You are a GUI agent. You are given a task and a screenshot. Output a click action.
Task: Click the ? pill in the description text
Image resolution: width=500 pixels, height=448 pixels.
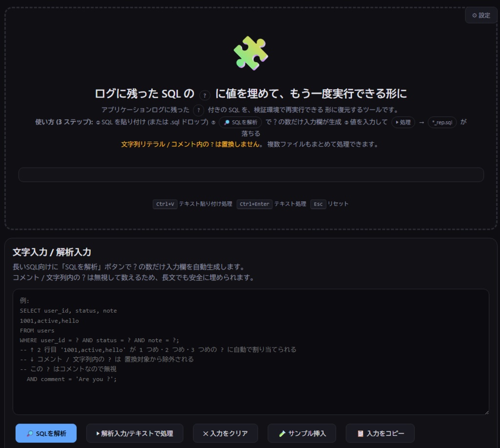pos(198,110)
